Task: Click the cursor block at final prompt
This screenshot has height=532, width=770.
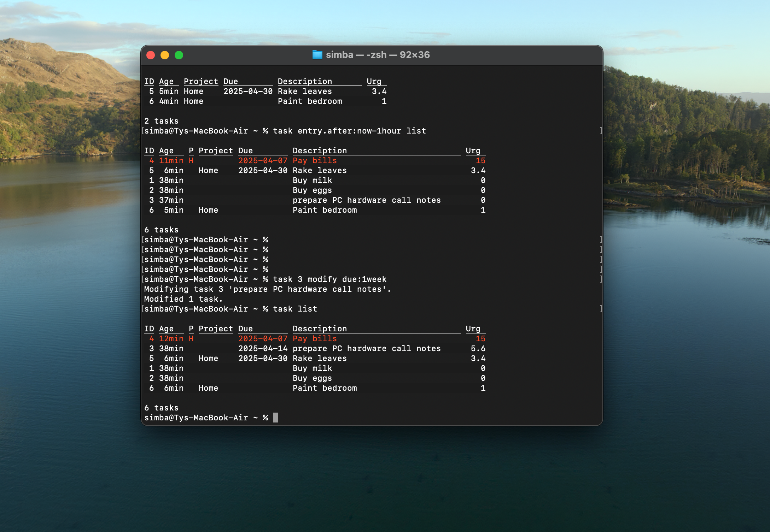Action: [275, 418]
